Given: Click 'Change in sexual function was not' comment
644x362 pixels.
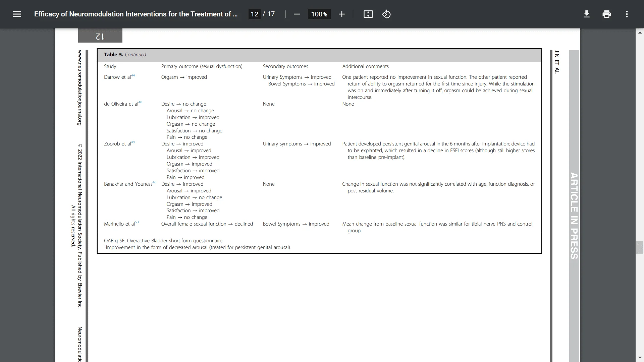Looking at the screenshot, I should click(438, 187).
